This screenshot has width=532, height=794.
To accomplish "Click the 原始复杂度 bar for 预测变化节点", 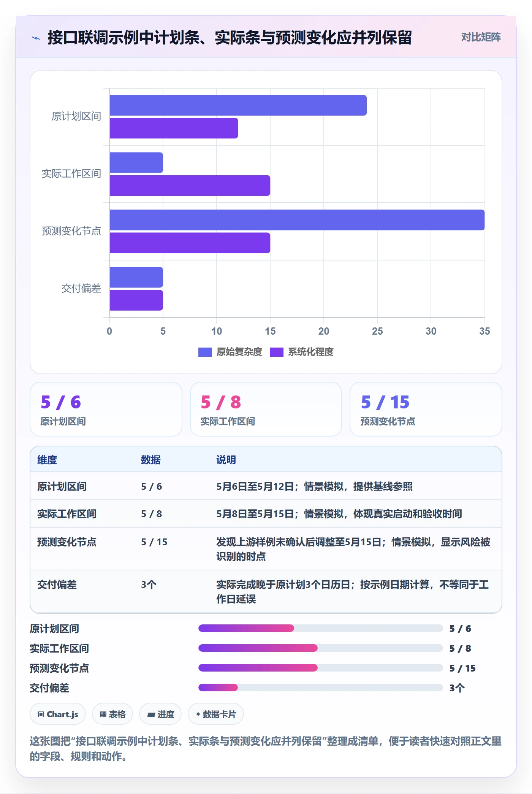I will (297, 220).
